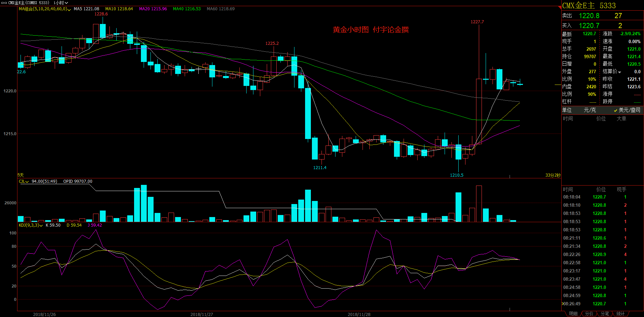Viewport: 644px width, 317px height.
Task: Click the 内盘 value 2420
Action: [x=591, y=87]
